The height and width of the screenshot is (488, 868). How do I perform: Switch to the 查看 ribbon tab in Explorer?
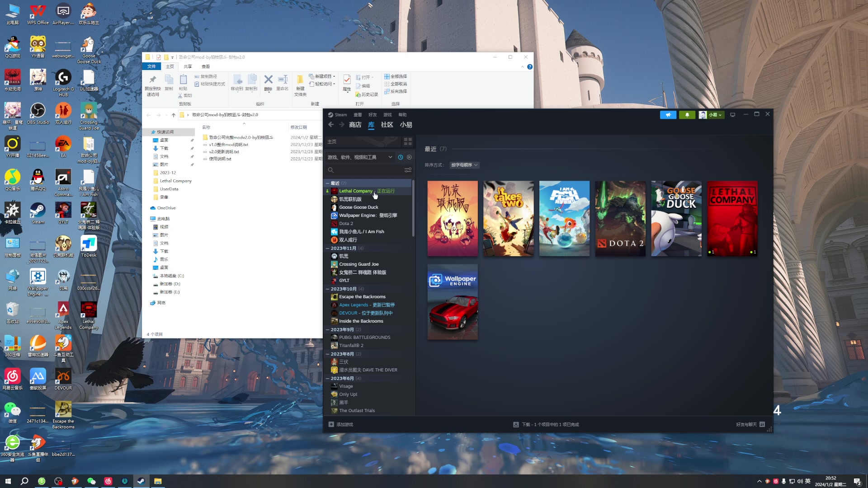[206, 66]
